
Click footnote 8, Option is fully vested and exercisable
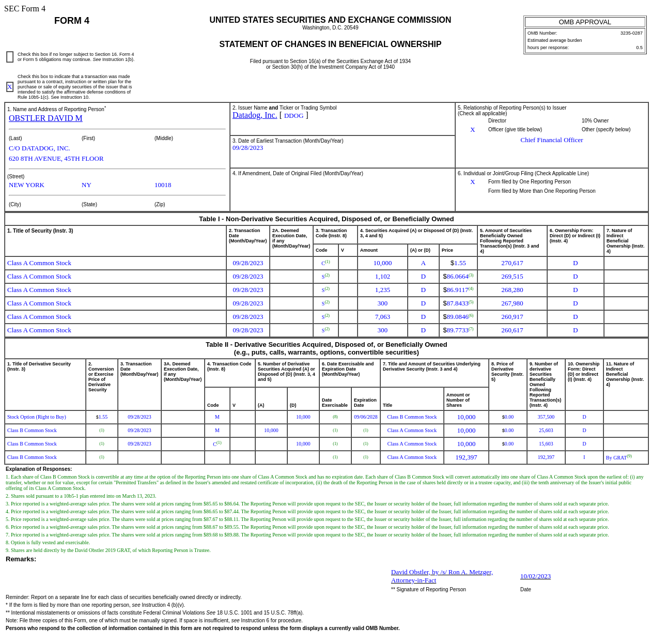tap(48, 543)
